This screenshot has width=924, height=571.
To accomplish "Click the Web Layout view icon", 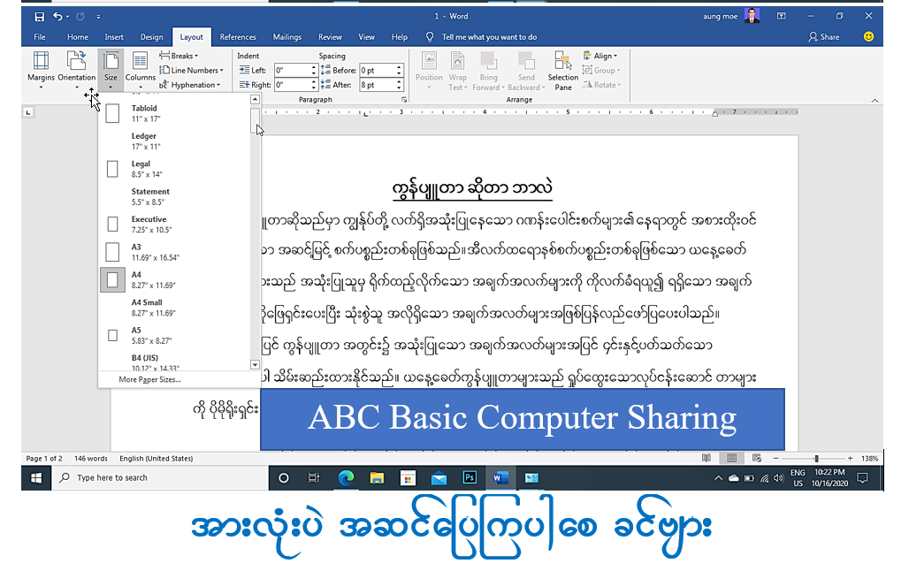I will (757, 458).
